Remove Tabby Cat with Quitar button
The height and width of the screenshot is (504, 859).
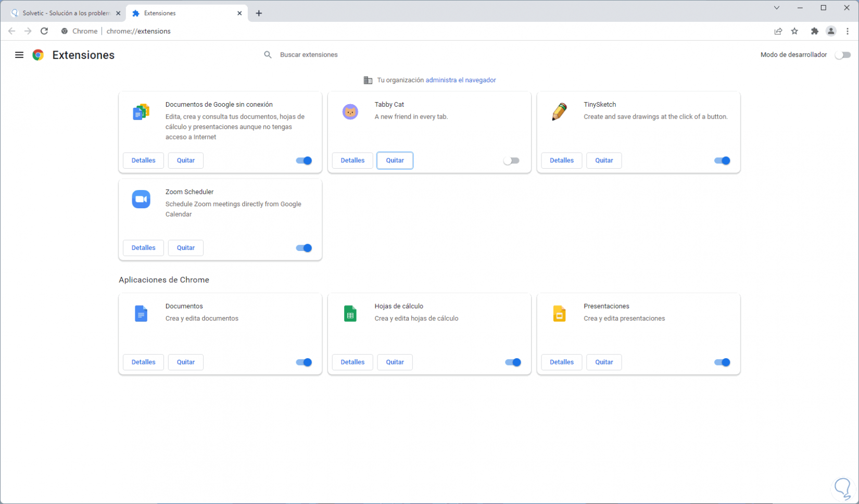(x=395, y=160)
